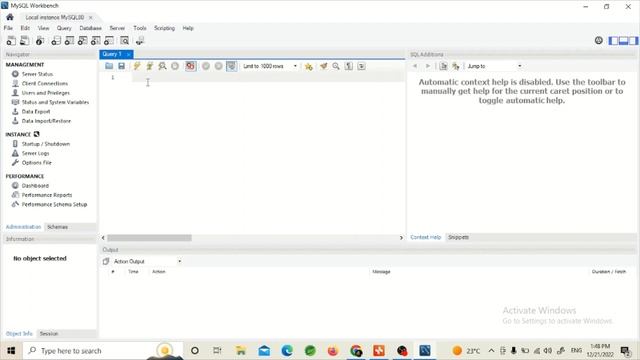Open Client Connections

coord(45,83)
